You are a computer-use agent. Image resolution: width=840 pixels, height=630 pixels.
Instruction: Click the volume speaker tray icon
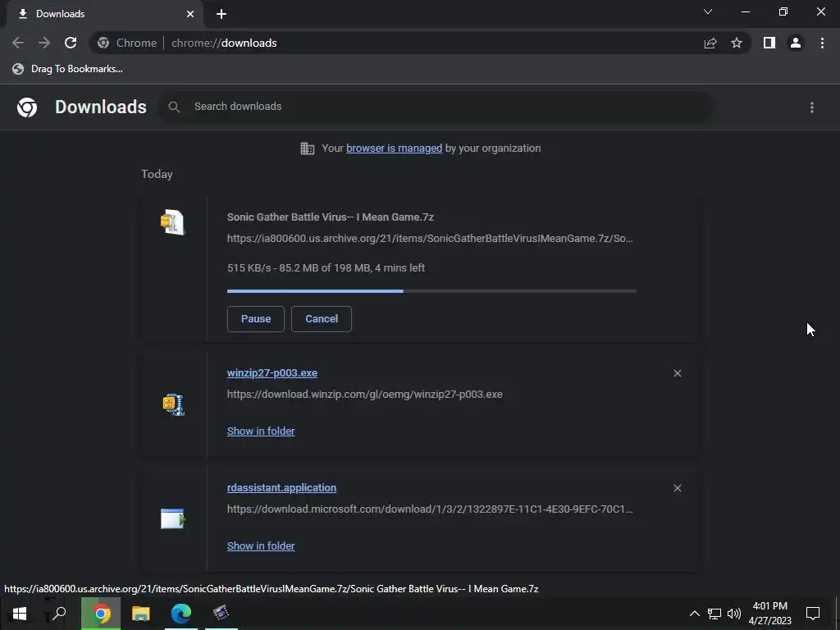click(734, 614)
